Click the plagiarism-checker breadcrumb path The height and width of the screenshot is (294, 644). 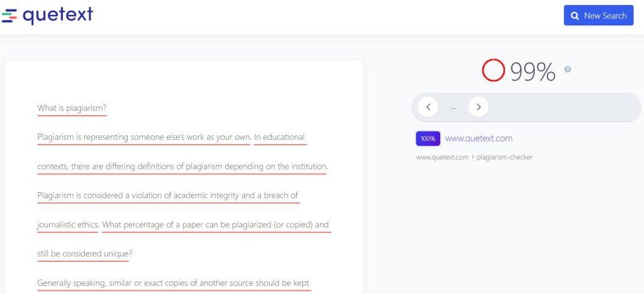(x=504, y=157)
